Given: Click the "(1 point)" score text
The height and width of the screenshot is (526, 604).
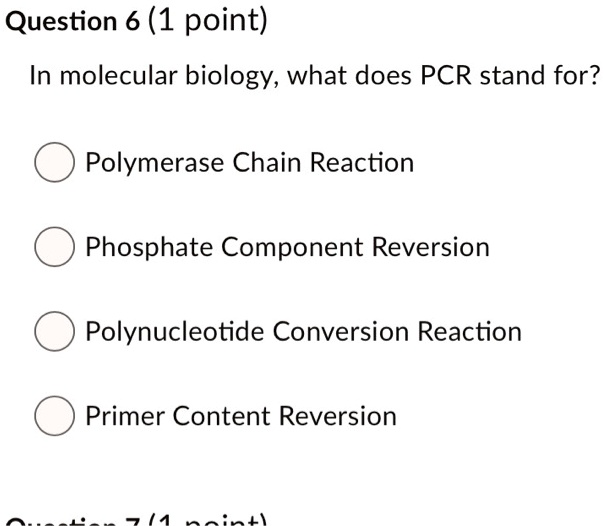Looking at the screenshot, I should click(x=208, y=21).
